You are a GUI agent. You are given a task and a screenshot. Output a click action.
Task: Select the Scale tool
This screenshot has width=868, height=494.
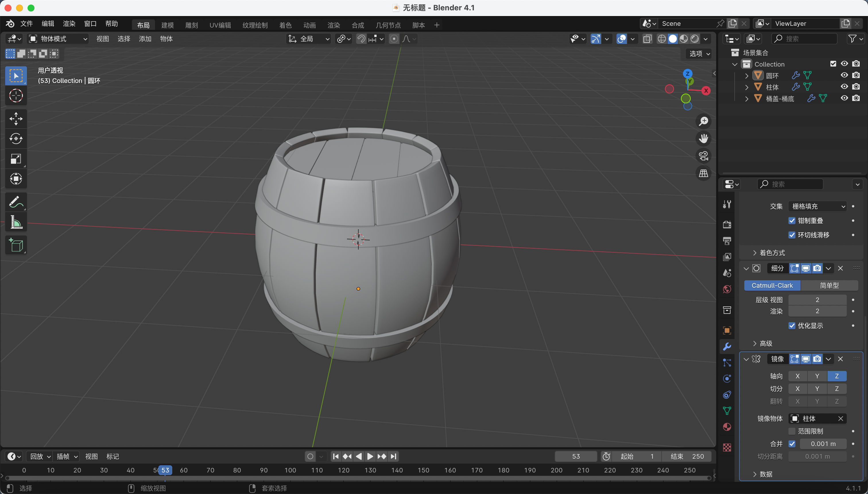[x=16, y=159]
